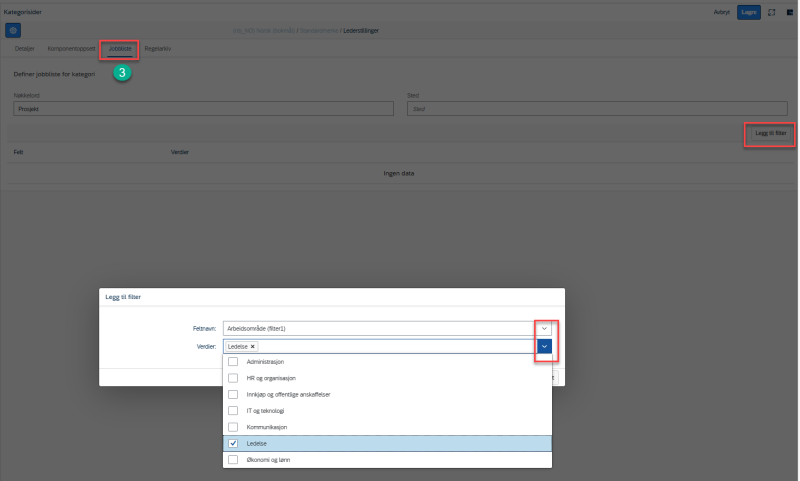Screen dimensions: 800x481
Task: Click the layout icon at top right corner
Action: pyautogui.click(x=790, y=12)
